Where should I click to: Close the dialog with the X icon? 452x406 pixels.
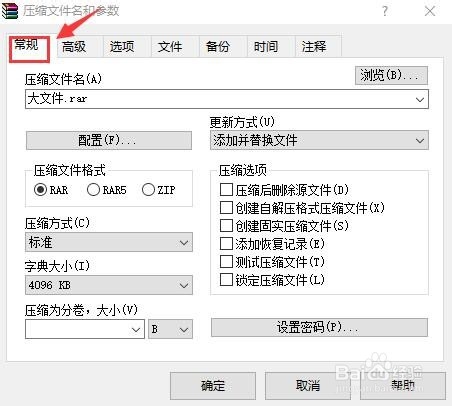point(430,11)
